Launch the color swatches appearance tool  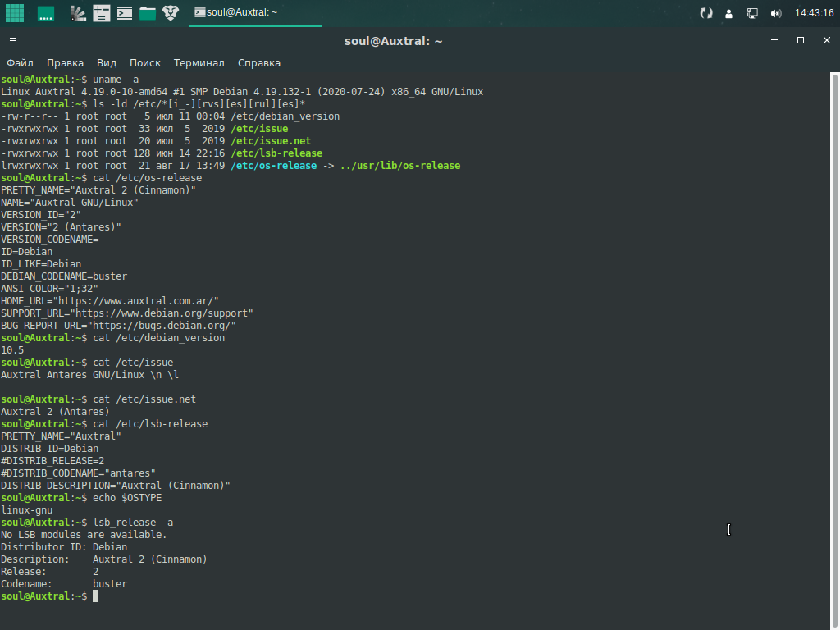click(x=78, y=13)
